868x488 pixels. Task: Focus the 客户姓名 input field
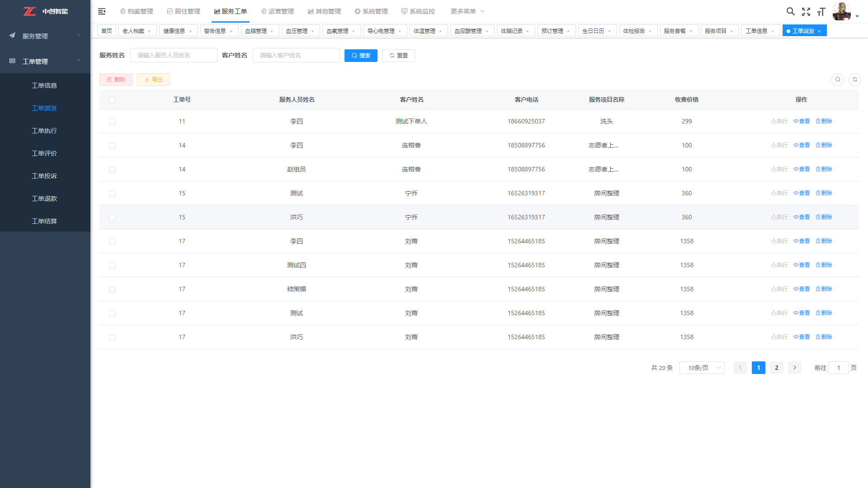[x=296, y=55]
